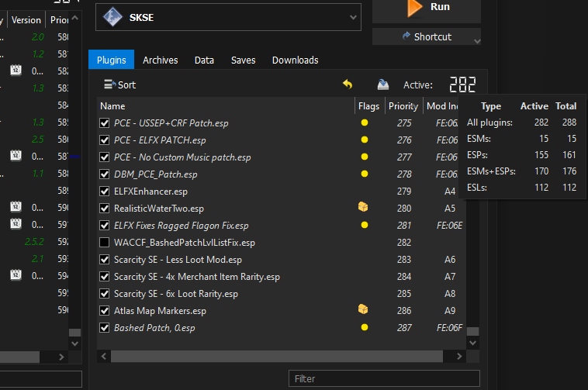Click the mod list scroll-down arrow
Image resolution: width=588 pixels, height=390 pixels.
(74, 343)
